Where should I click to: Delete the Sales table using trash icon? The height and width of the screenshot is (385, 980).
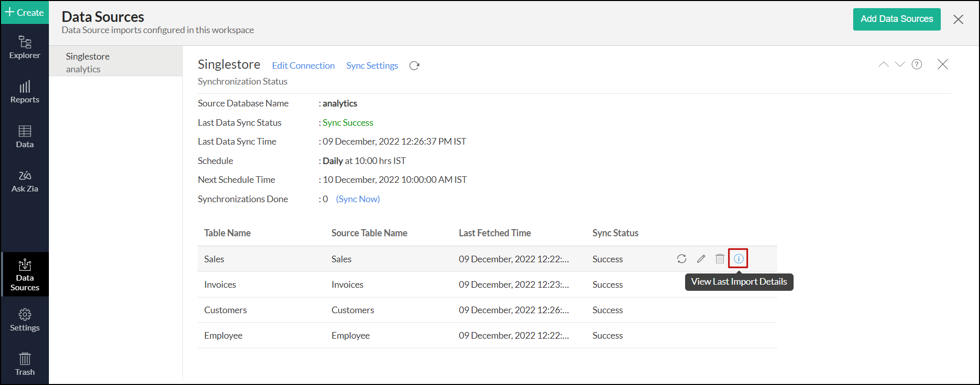(720, 259)
